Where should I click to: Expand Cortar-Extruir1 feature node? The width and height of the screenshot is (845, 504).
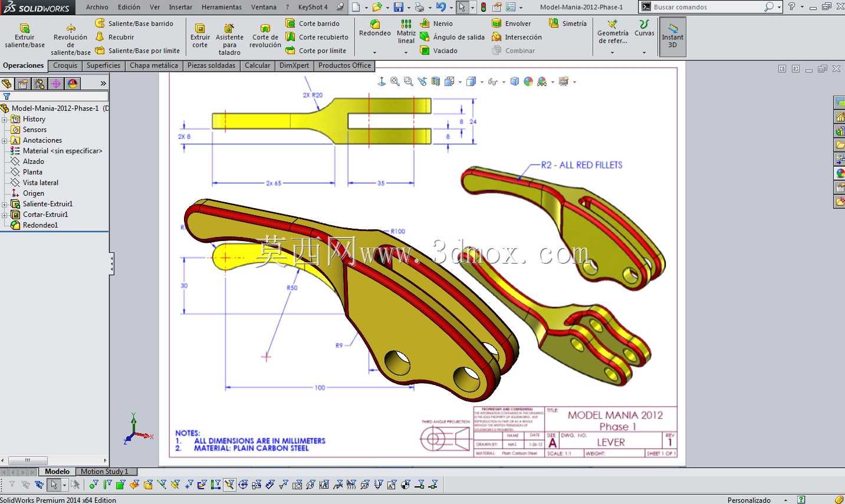pyautogui.click(x=5, y=215)
